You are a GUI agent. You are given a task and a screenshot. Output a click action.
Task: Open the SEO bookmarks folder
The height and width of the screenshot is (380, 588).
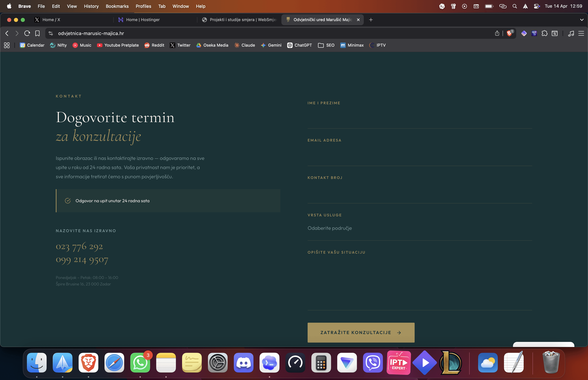point(326,45)
